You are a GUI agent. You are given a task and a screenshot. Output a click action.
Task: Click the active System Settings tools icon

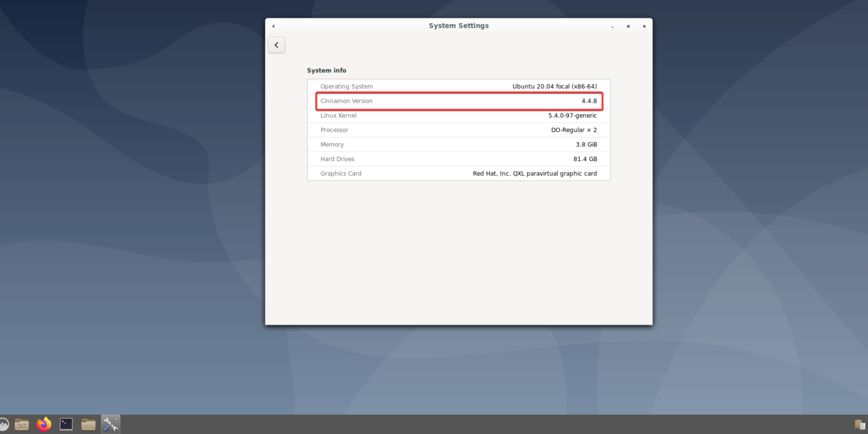[x=111, y=424]
